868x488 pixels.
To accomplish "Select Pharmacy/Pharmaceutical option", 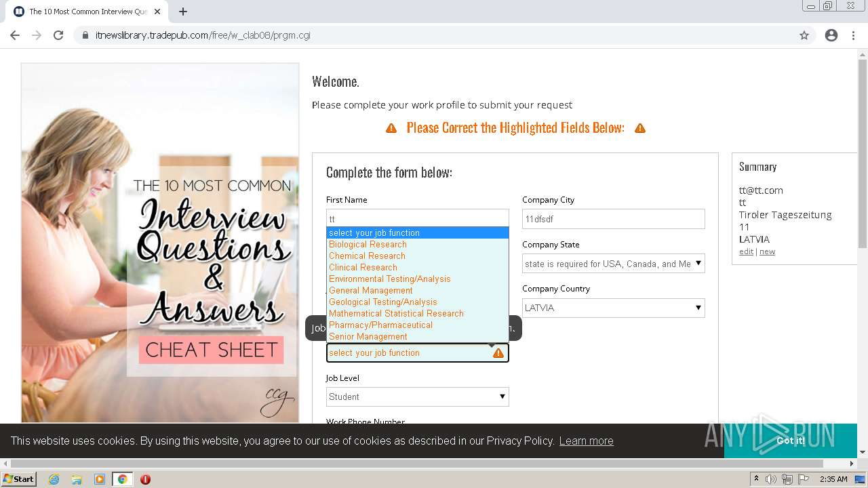I will [x=417, y=325].
